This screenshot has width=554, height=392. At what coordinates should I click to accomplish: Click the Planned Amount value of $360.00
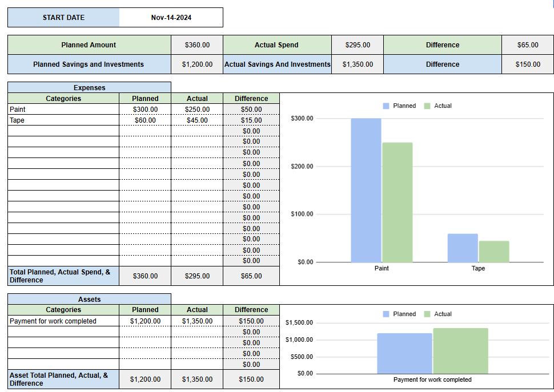[196, 45]
